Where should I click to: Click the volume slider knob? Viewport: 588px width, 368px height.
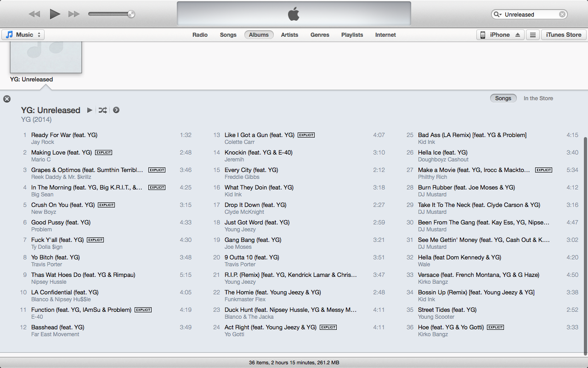coord(131,14)
